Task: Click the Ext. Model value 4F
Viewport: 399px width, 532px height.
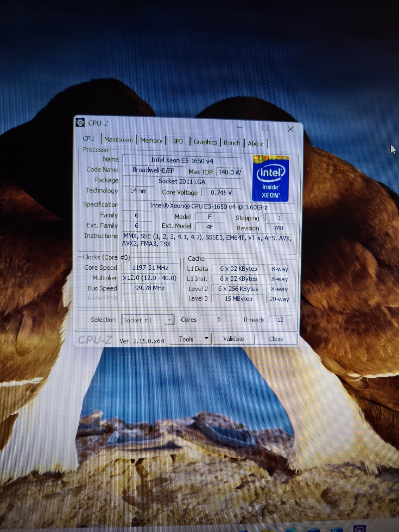Action: pyautogui.click(x=210, y=227)
